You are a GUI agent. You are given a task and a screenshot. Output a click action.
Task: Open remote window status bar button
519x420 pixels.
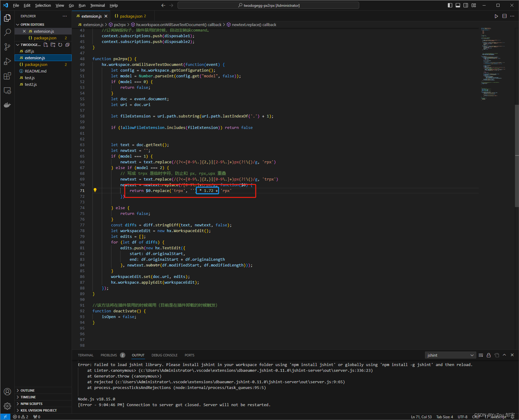point(5,417)
